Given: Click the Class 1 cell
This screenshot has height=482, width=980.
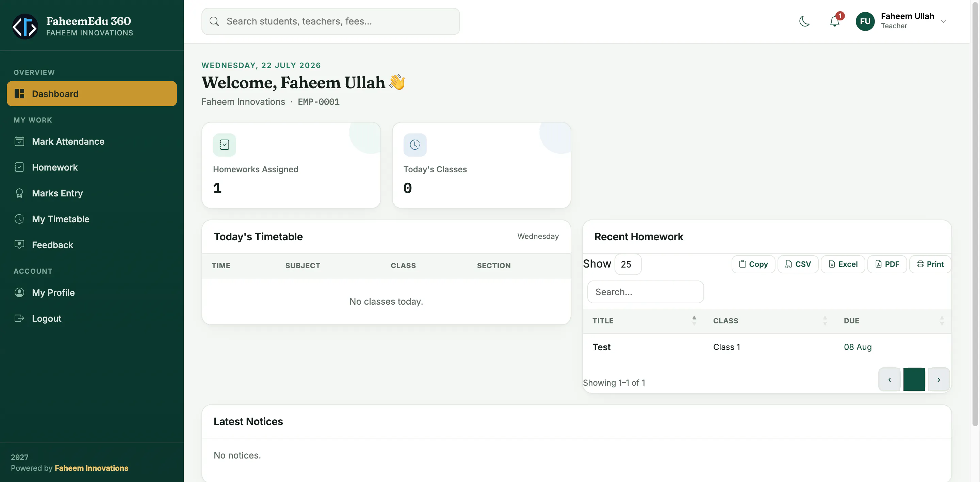Looking at the screenshot, I should click(x=726, y=347).
